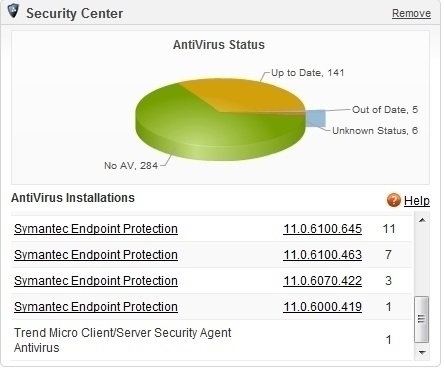This screenshot has height=371, width=444.
Task: Open Symantec Endpoint Protection 11.0.6100.645 entry
Action: click(96, 229)
